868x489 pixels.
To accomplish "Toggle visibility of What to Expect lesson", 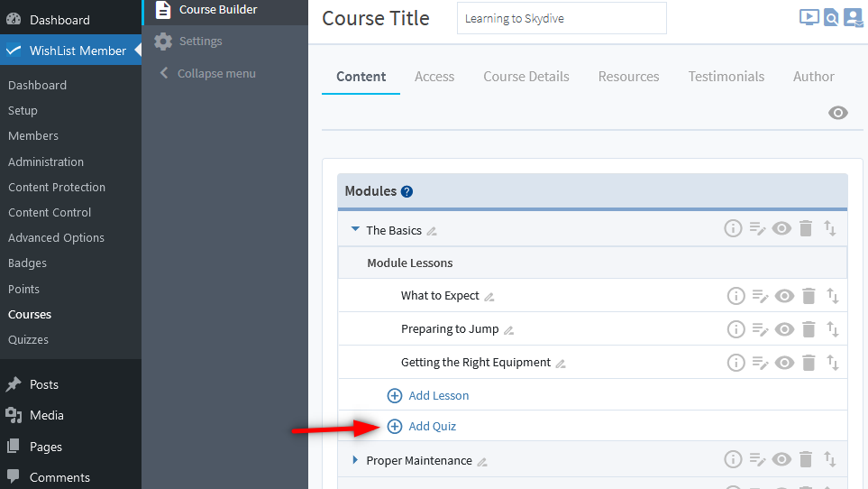I will click(x=784, y=296).
